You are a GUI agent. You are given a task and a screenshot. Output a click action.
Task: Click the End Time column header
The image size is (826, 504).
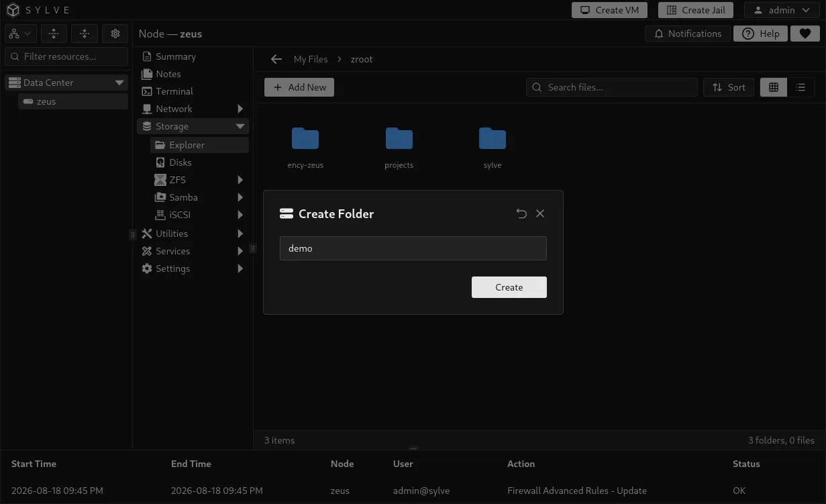[191, 464]
